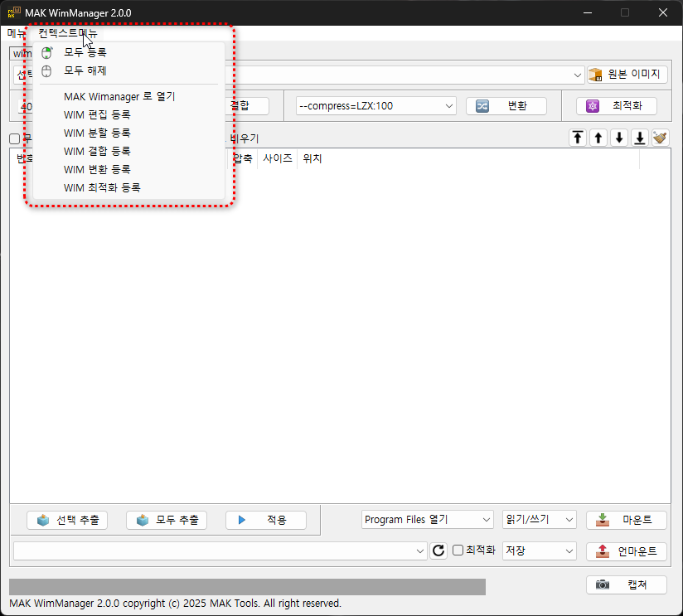The width and height of the screenshot is (683, 616).
Task: Move item to bottom arrow icon
Action: click(640, 138)
